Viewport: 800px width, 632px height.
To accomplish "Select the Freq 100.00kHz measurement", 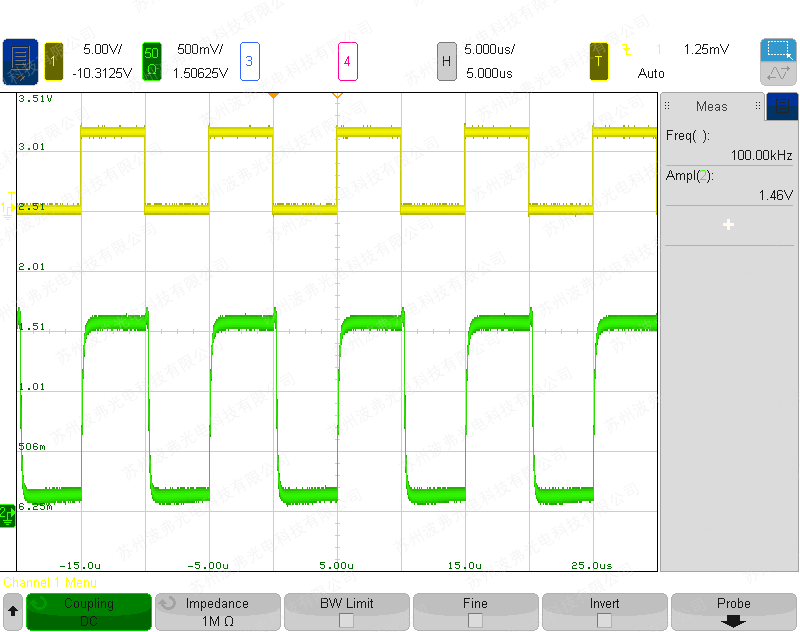I will pyautogui.click(x=729, y=146).
